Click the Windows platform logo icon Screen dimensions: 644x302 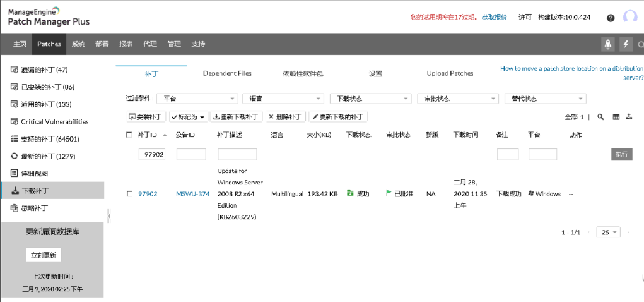[532, 193]
